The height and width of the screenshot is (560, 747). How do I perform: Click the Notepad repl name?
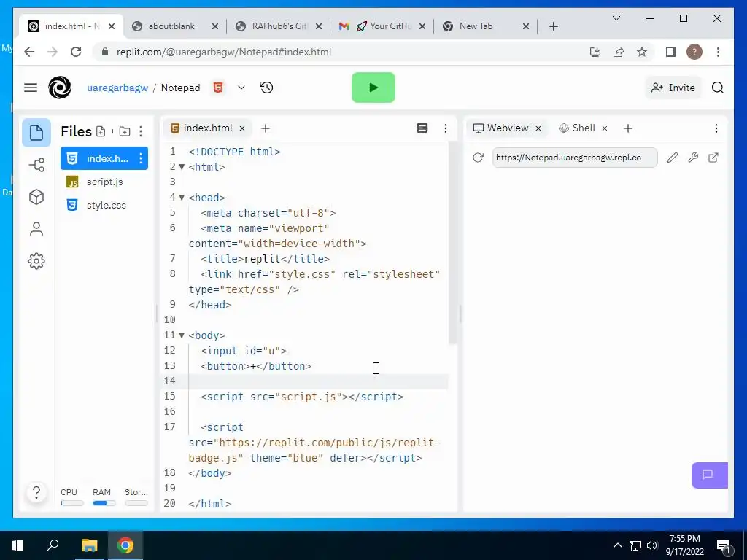pos(181,87)
